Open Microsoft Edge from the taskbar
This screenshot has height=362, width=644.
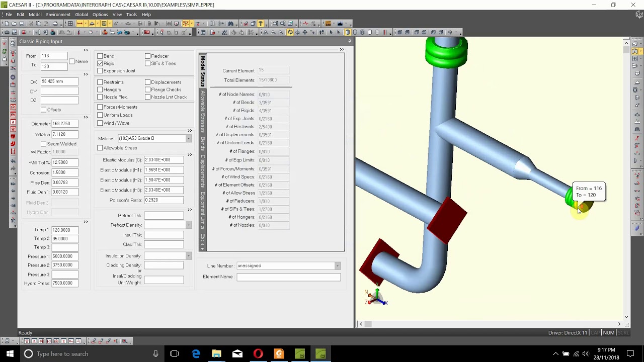[196, 354]
